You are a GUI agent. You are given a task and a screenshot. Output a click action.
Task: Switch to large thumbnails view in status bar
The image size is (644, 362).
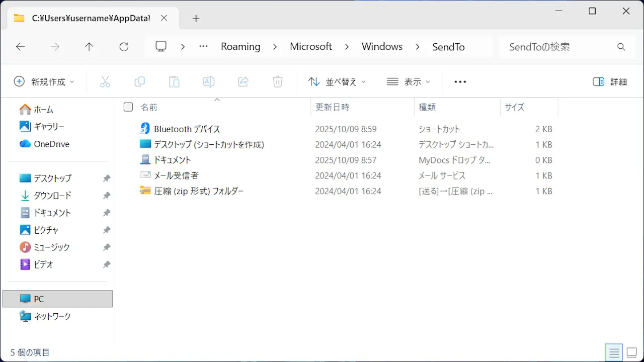[x=631, y=352]
